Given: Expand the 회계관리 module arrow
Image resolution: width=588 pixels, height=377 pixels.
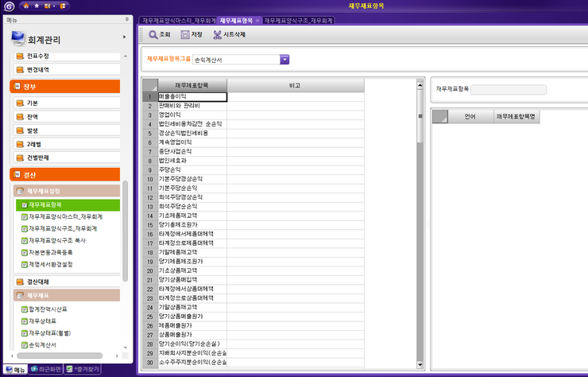Looking at the screenshot, I should pos(124,37).
